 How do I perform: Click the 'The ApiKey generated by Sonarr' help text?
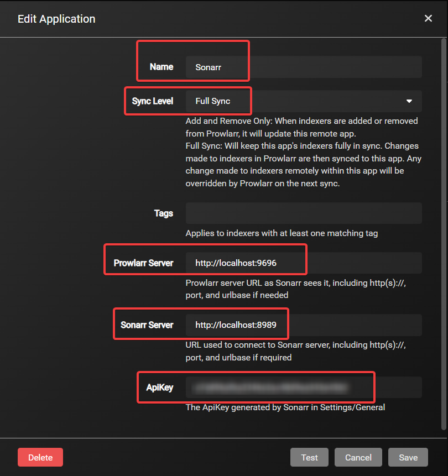(285, 407)
